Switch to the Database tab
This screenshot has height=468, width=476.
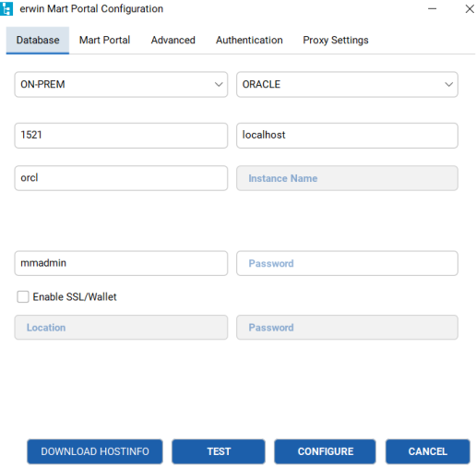coord(38,41)
